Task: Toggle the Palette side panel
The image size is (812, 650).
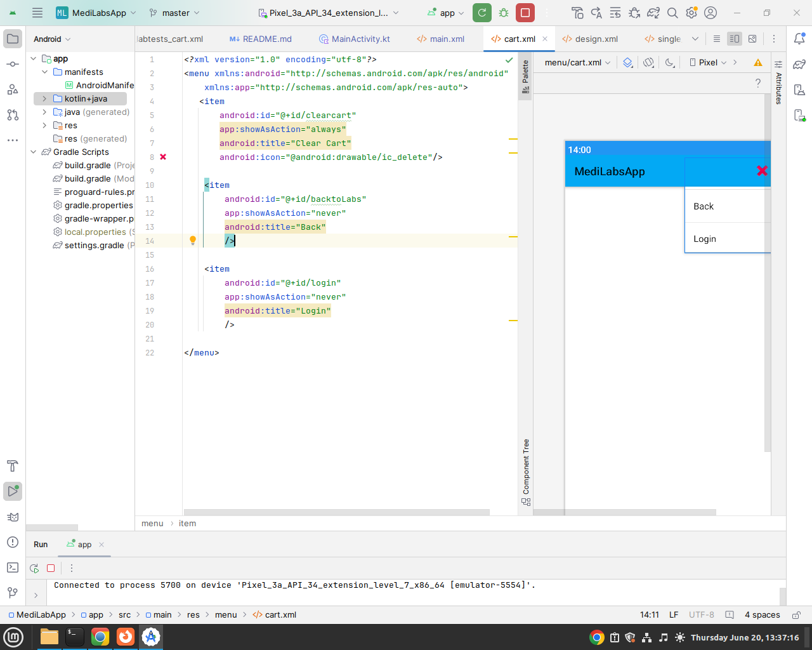Action: coord(525,76)
